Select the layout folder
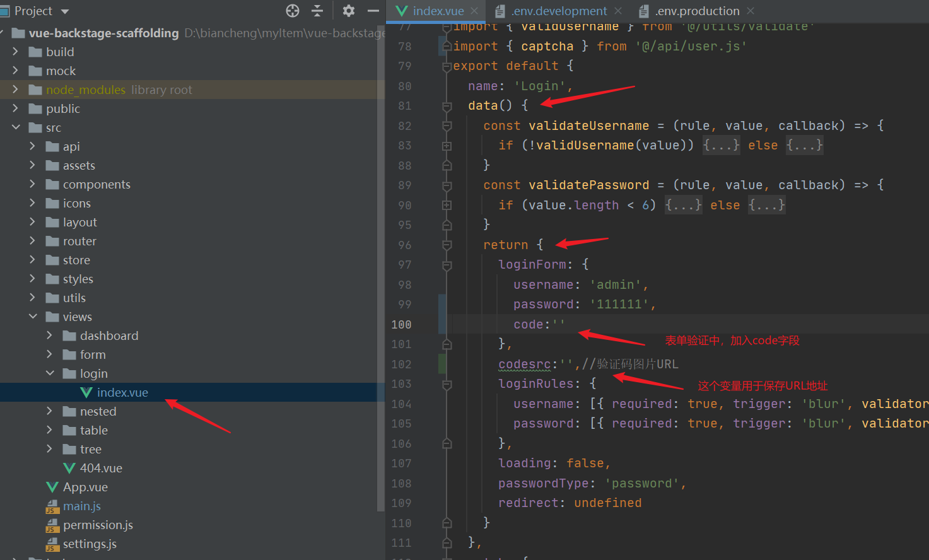This screenshot has height=560, width=929. (79, 222)
